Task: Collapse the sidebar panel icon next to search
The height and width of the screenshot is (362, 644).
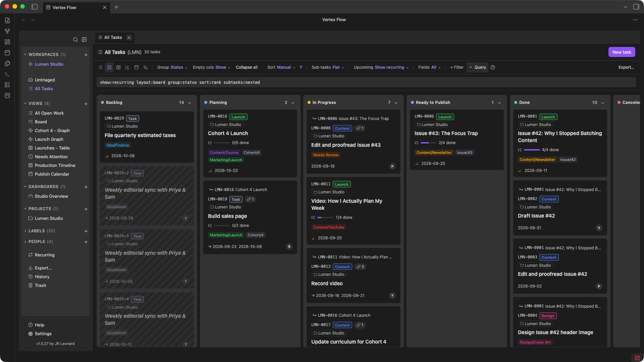Action: point(84,40)
